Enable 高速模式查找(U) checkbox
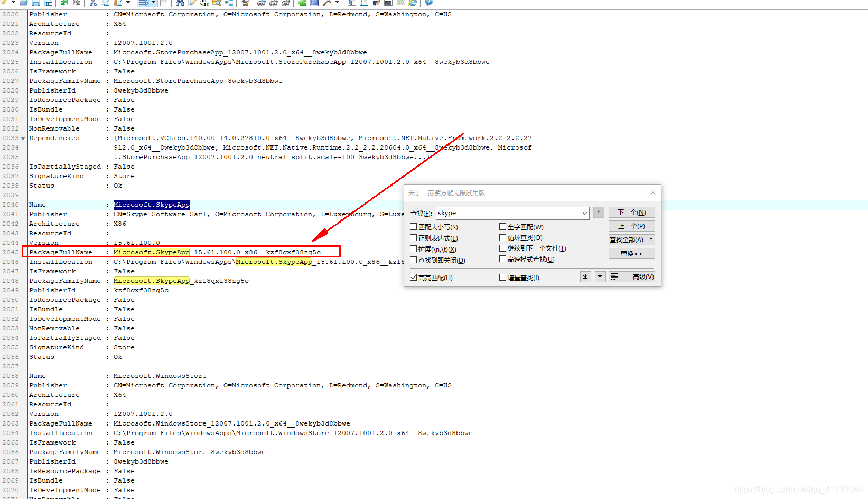This screenshot has height=499, width=868. pyautogui.click(x=503, y=259)
